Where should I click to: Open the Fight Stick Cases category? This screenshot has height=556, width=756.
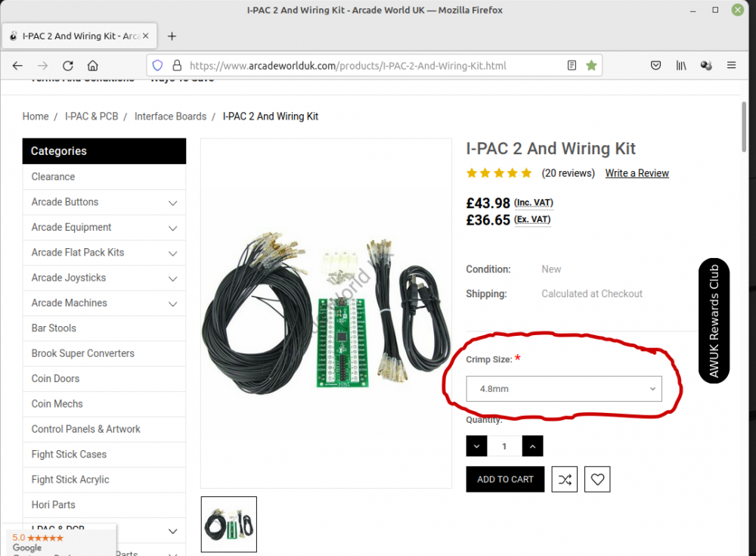coord(69,454)
